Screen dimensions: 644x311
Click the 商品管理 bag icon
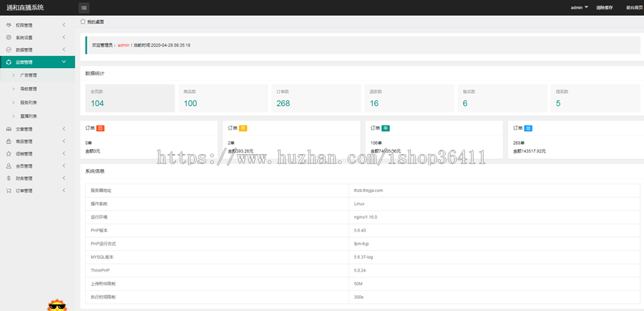coord(9,141)
